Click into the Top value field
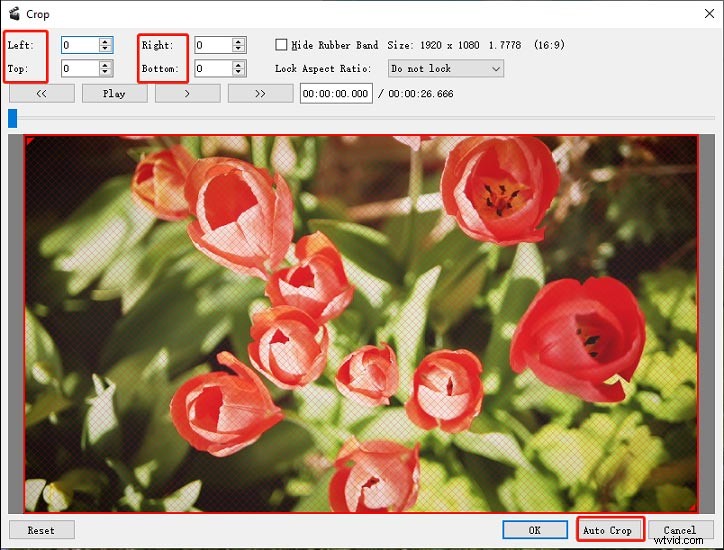Viewport: 724px width, 550px height. click(80, 69)
